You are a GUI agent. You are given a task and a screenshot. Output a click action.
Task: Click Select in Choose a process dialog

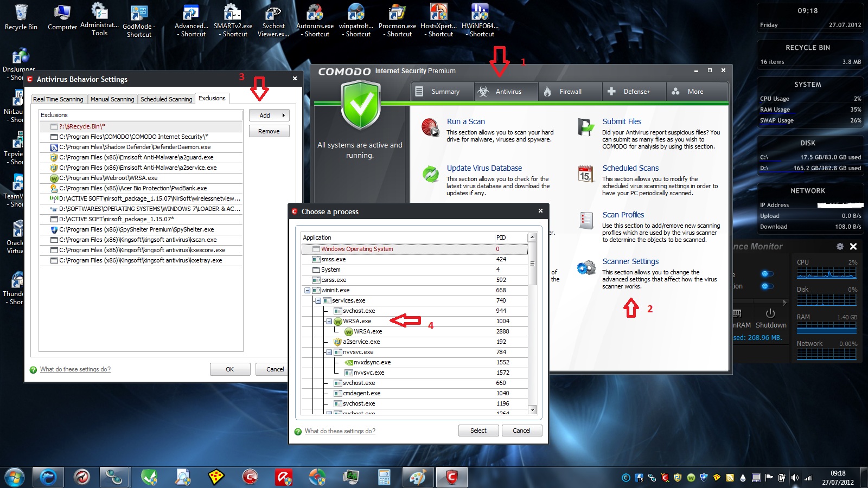[x=478, y=431]
